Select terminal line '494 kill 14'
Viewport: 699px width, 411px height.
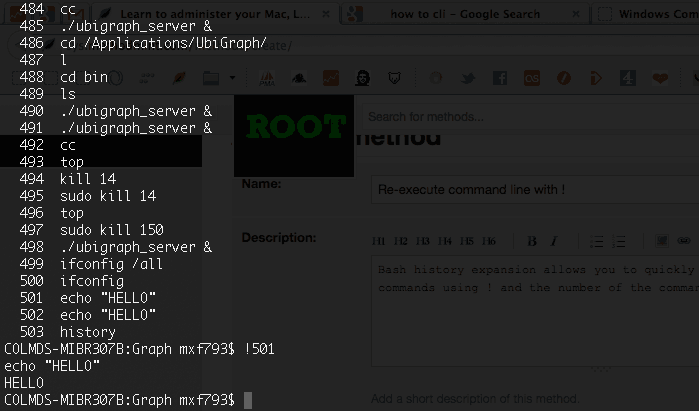point(68,179)
